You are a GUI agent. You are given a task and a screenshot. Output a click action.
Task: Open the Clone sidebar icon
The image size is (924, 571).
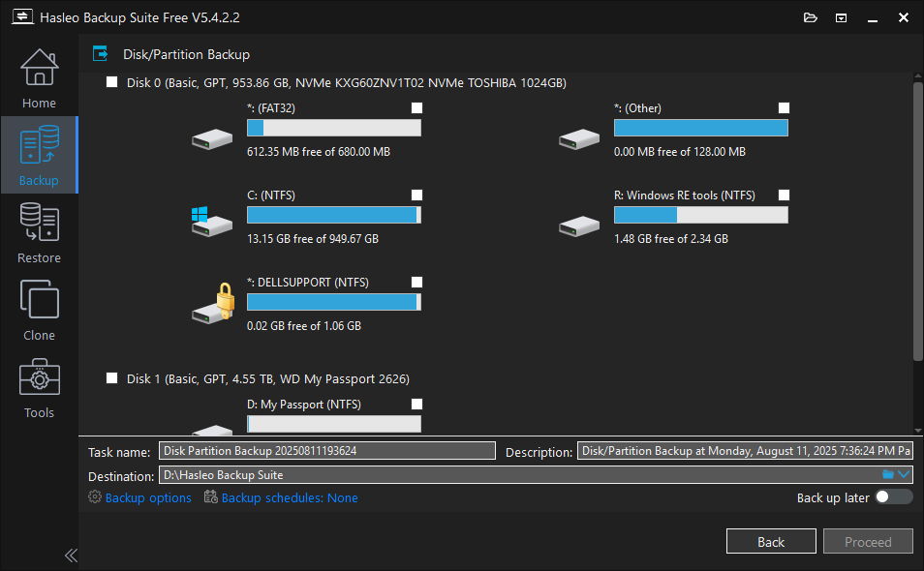(x=40, y=299)
